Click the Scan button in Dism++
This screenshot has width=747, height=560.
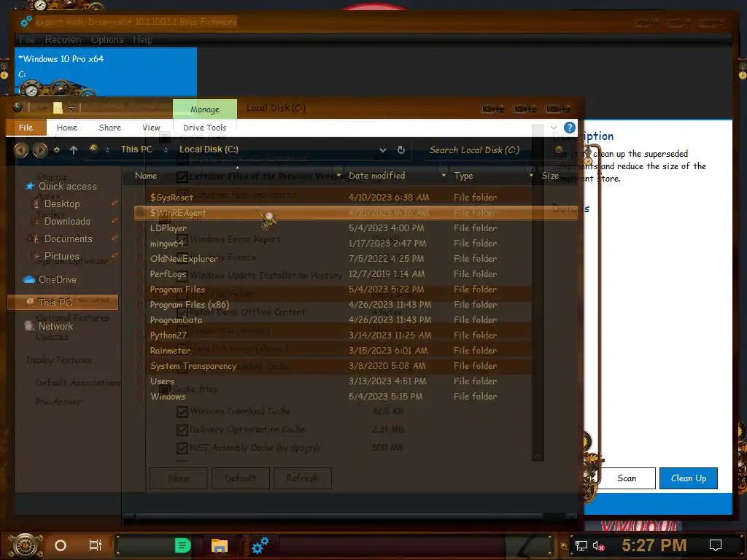(627, 478)
